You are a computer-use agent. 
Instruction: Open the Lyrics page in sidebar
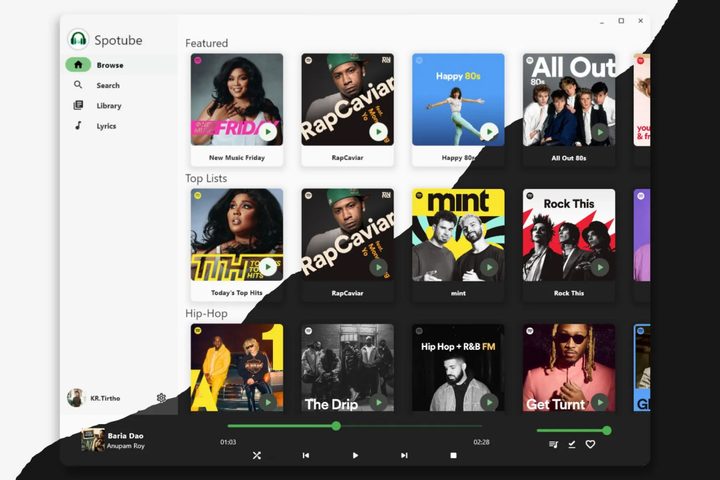click(121, 125)
